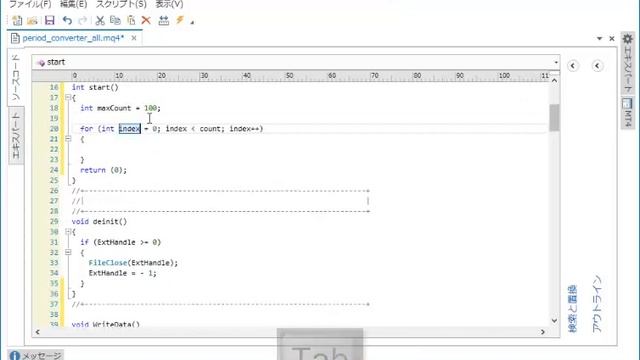Click the gear icon at top right
Image resolution: width=640 pixels, height=360 pixels.
click(628, 39)
